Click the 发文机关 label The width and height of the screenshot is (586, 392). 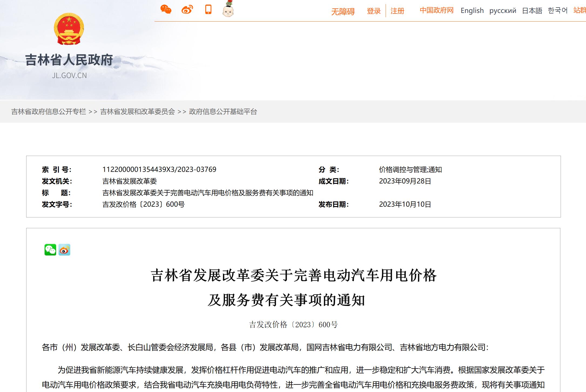pyautogui.click(x=57, y=181)
